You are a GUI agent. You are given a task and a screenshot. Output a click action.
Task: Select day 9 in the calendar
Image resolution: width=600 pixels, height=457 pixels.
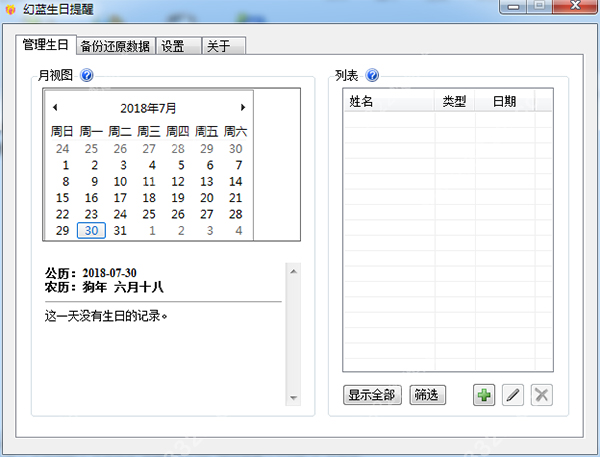click(95, 181)
